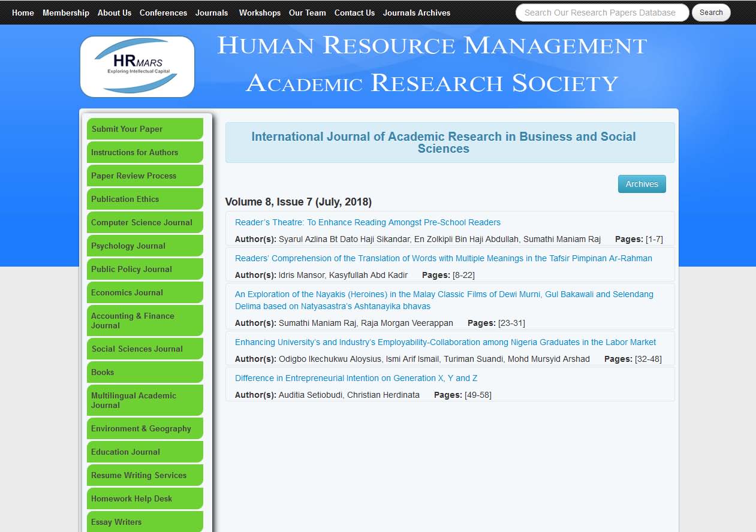Viewport: 756px width, 532px height.
Task: Select Instructions for Authors sidebar link
Action: point(144,152)
